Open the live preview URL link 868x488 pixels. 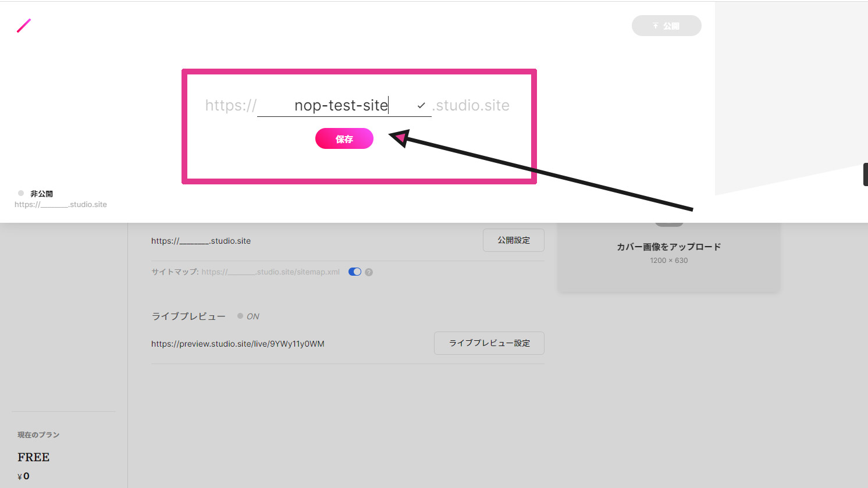pos(238,344)
